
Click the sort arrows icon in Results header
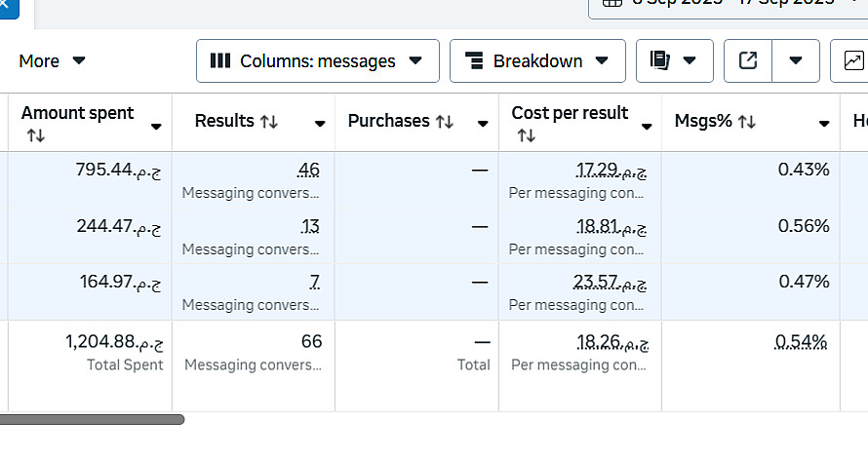(x=269, y=122)
